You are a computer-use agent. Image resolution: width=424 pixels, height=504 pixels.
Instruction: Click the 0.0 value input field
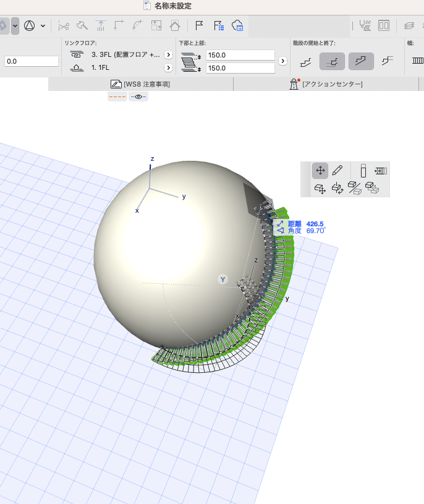[32, 61]
